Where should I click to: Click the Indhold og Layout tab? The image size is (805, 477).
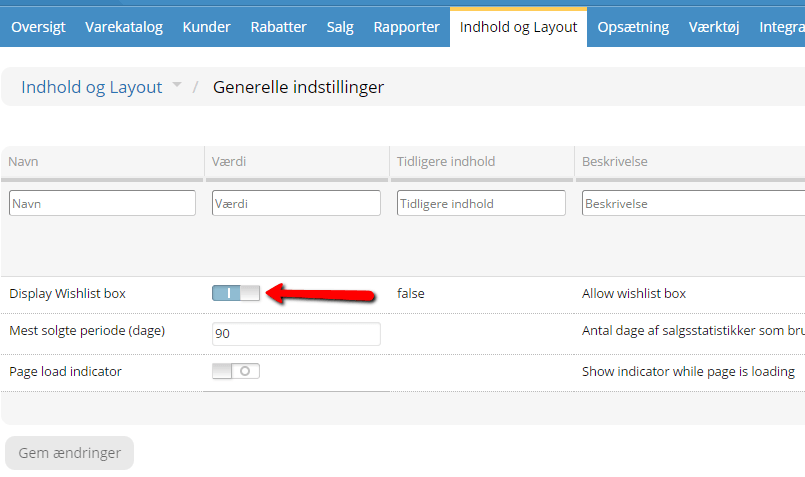tap(519, 27)
